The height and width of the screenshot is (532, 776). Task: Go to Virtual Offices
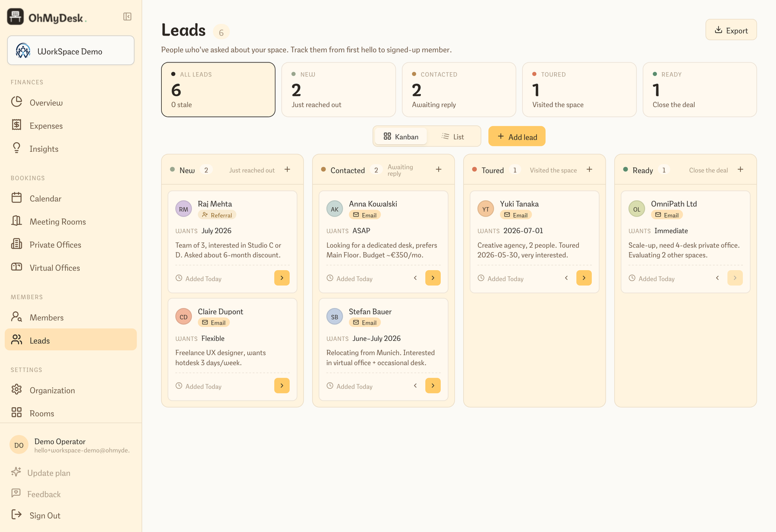point(71,268)
